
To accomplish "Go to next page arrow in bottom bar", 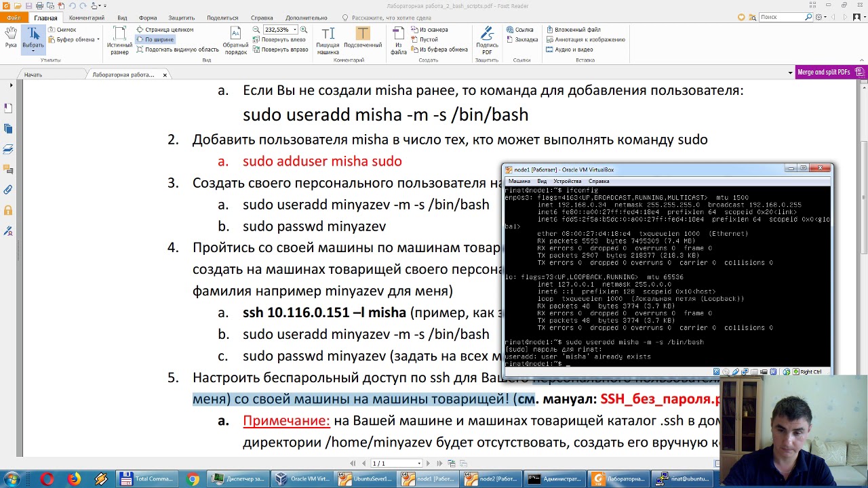I will pos(428,464).
